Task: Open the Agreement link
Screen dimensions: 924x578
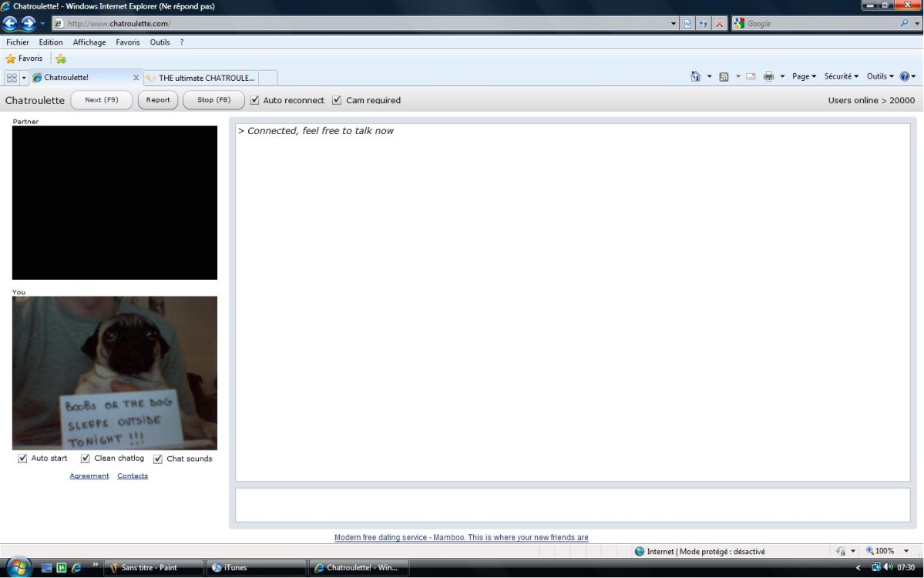Action: click(x=89, y=476)
